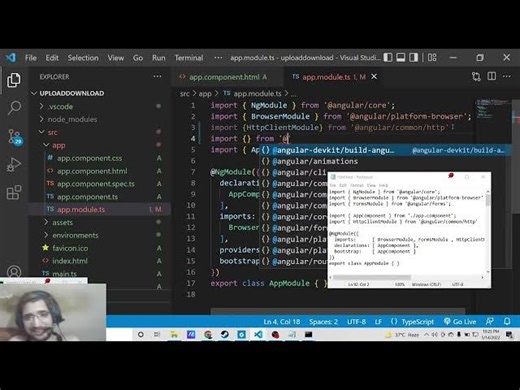The width and height of the screenshot is (520, 390).
Task: Open Explorer views and more actions ellipsis
Action: click(x=157, y=77)
